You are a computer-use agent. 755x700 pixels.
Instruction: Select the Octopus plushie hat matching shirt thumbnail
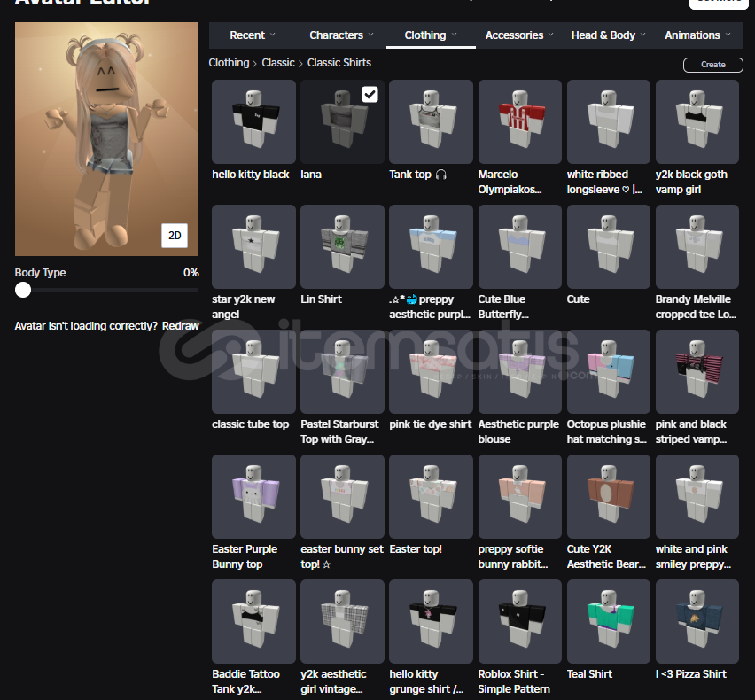[x=609, y=371]
